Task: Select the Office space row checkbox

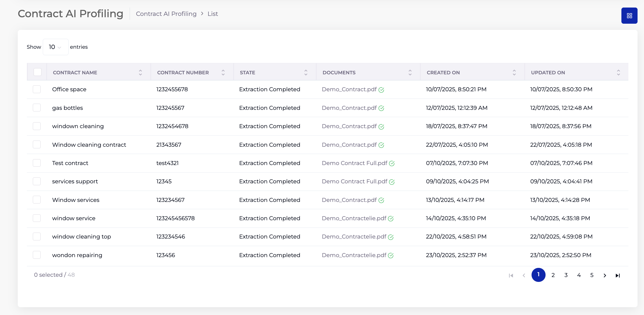Action: point(37,89)
